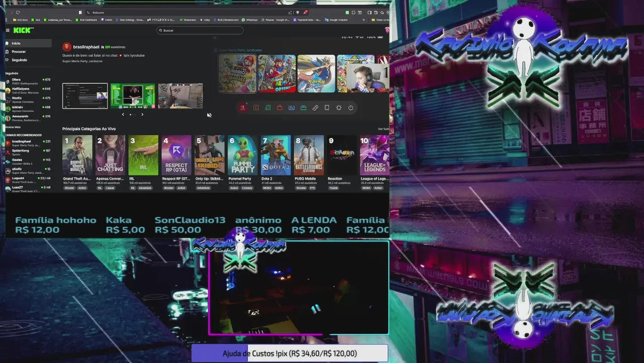644x363 pixels.
Task: Select Super Mario Party Jamboree game tile
Action: click(x=238, y=74)
